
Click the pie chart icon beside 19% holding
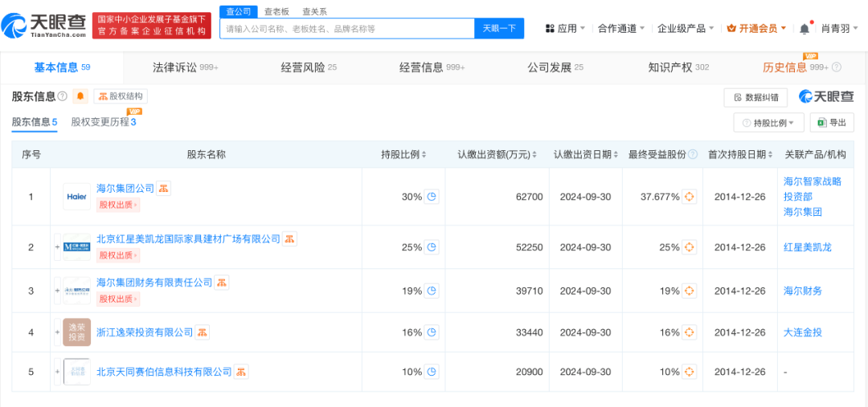point(432,291)
